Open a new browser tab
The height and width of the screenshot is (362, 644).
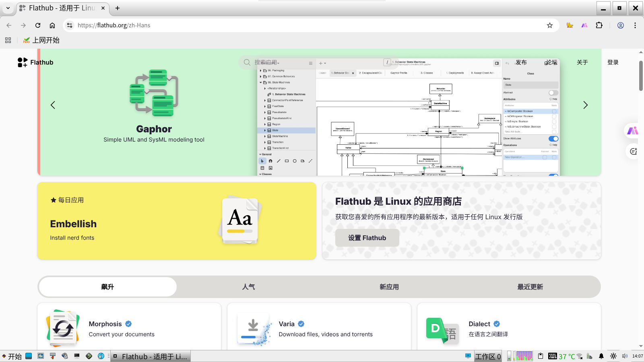[x=118, y=8]
